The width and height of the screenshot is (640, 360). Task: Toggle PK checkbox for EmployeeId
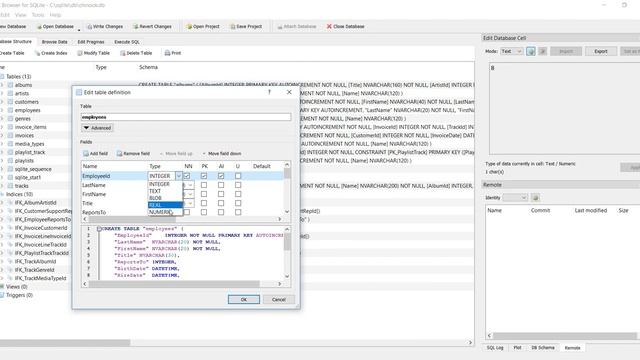[204, 176]
